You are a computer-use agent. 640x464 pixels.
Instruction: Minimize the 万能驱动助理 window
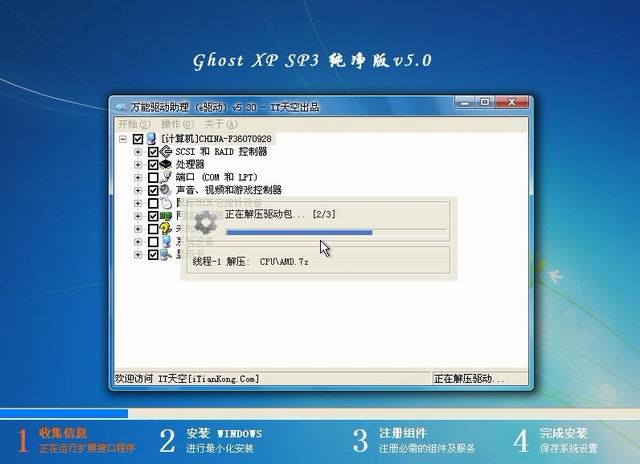click(464, 102)
